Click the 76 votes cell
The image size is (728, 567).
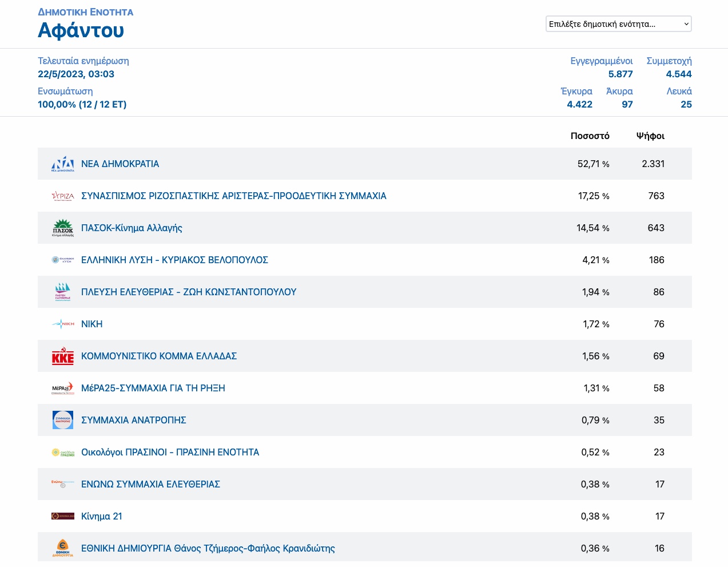[x=659, y=324]
